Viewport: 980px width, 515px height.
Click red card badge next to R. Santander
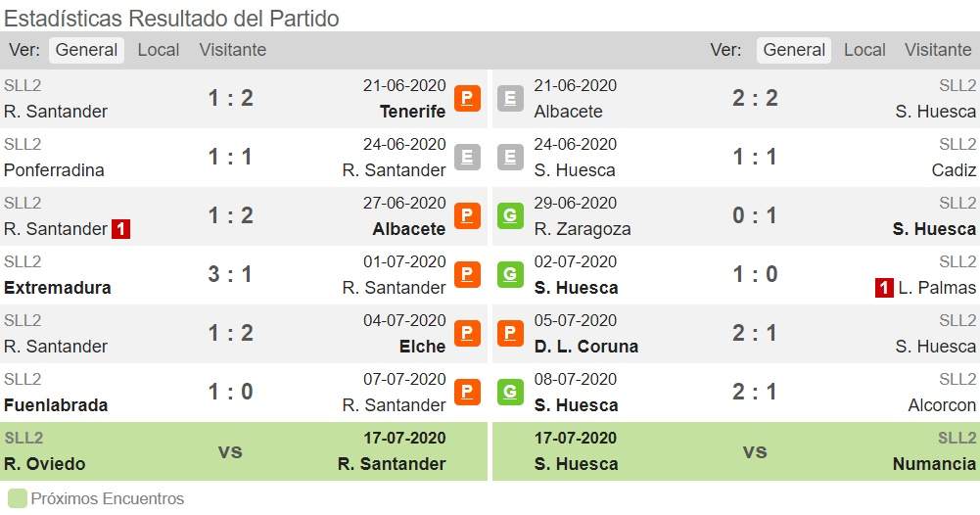[x=120, y=229]
